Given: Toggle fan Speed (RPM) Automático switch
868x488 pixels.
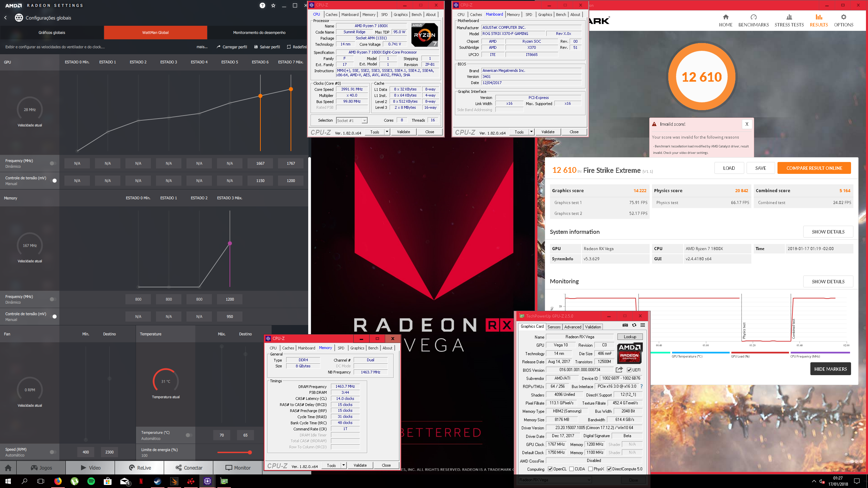Looking at the screenshot, I should coord(53,452).
